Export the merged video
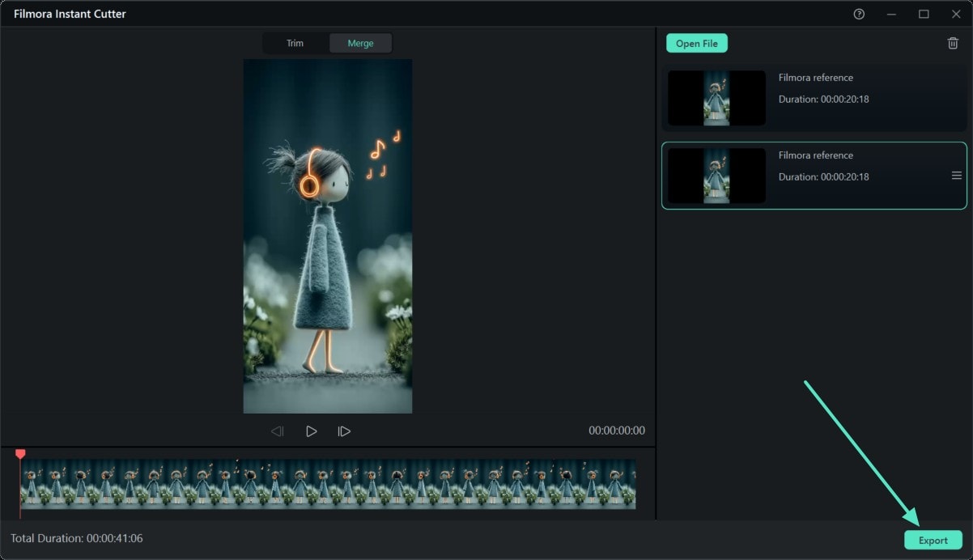The height and width of the screenshot is (560, 973). tap(933, 541)
